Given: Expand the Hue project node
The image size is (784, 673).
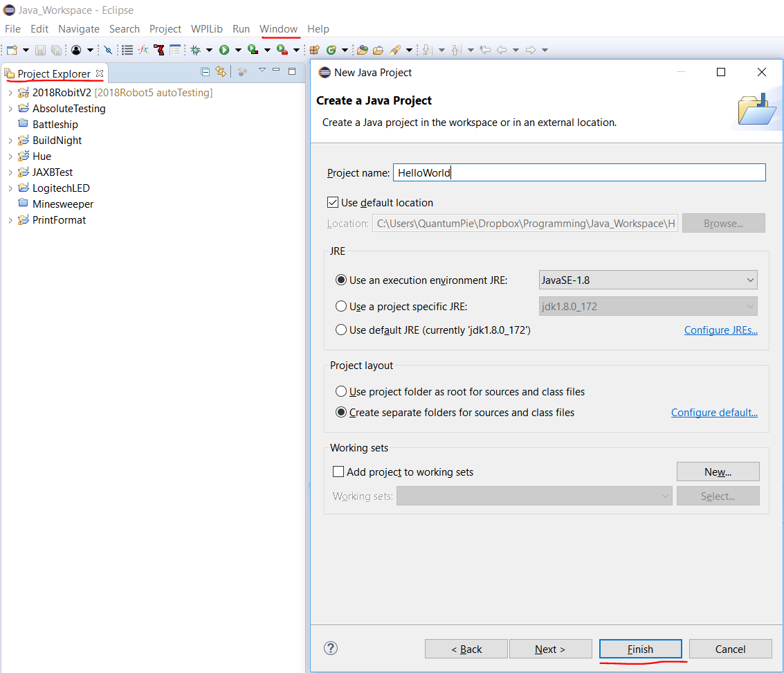Looking at the screenshot, I should [10, 156].
